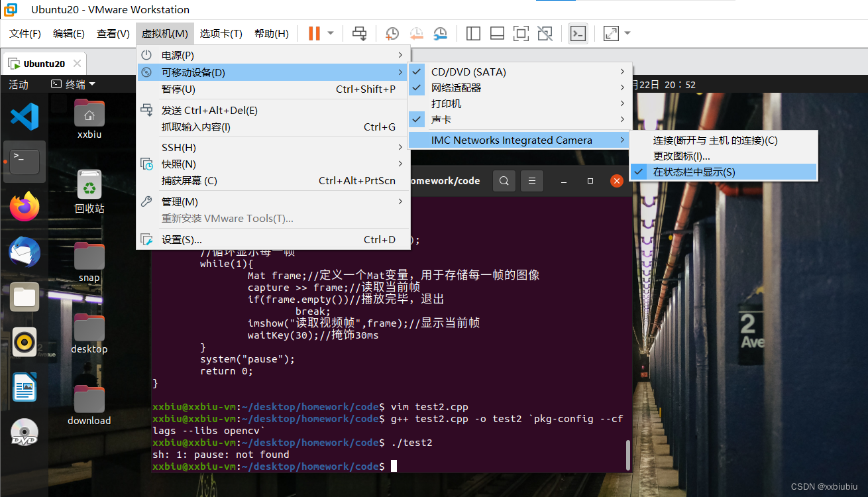Image resolution: width=868 pixels, height=497 pixels.
Task: Minimize the terminal window
Action: [564, 181]
